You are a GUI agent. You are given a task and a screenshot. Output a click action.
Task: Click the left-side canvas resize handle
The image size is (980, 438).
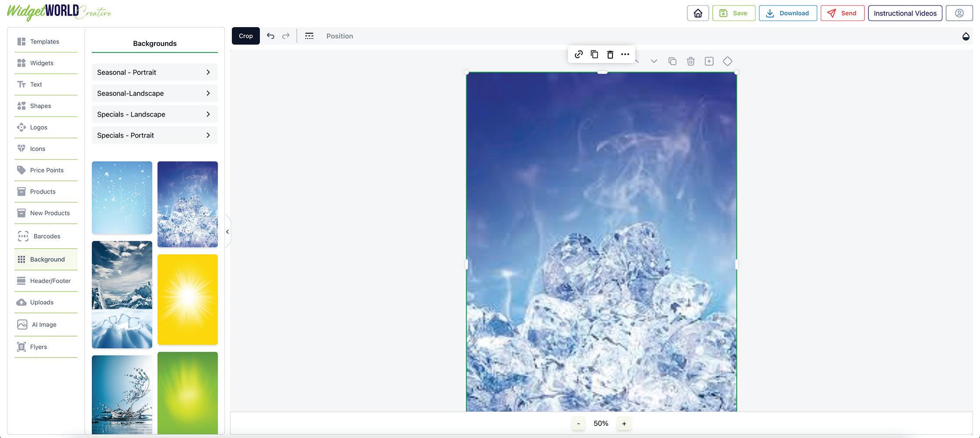[466, 264]
